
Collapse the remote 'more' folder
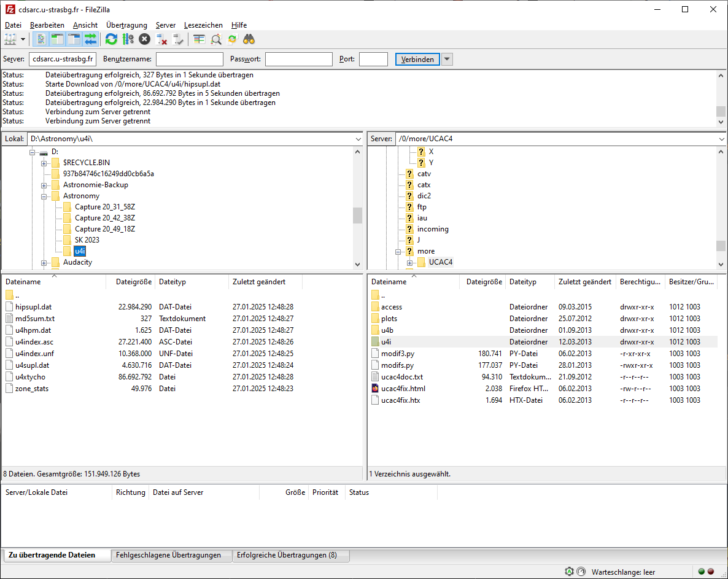[x=398, y=252]
